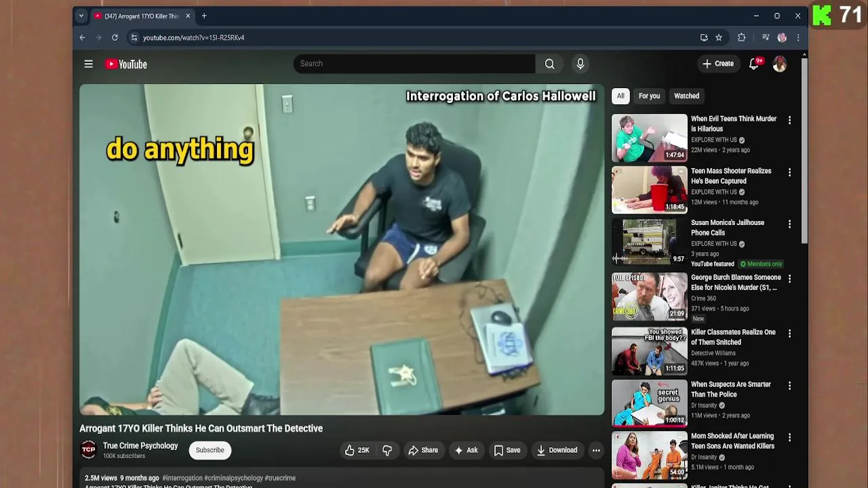
Task: Focus the YouTube search field
Action: coord(414,64)
